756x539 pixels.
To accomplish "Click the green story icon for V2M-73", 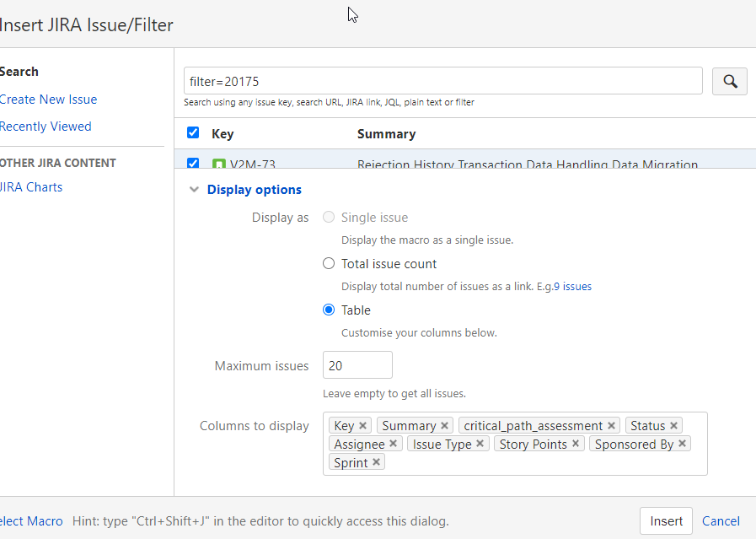I will (x=219, y=164).
